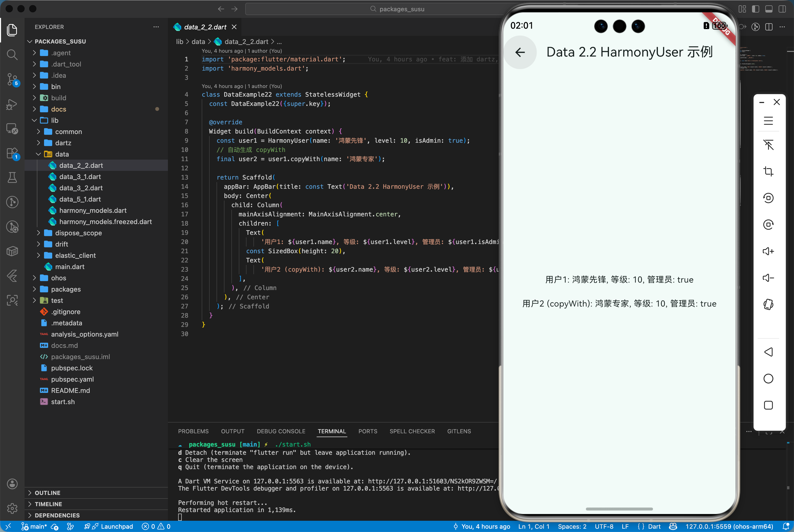Click the emulator volume up icon

(x=768, y=251)
